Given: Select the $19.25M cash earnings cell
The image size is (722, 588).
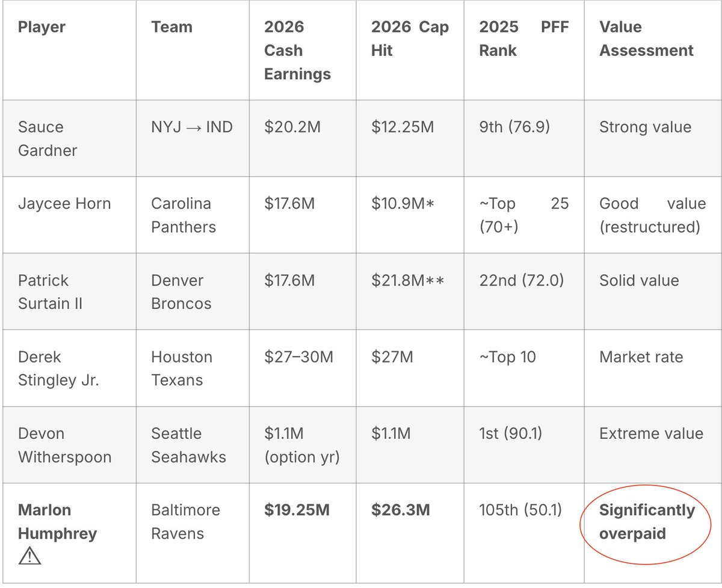Looking at the screenshot, I should tap(297, 510).
